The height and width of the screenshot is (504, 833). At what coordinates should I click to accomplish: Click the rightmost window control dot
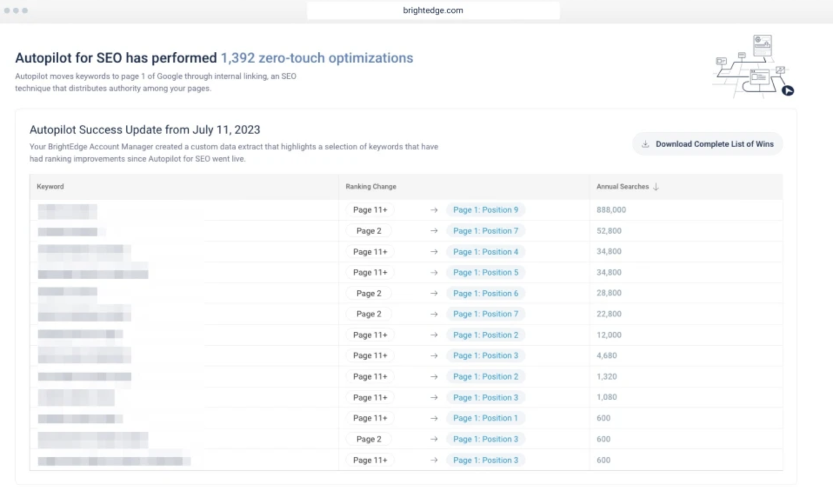25,10
